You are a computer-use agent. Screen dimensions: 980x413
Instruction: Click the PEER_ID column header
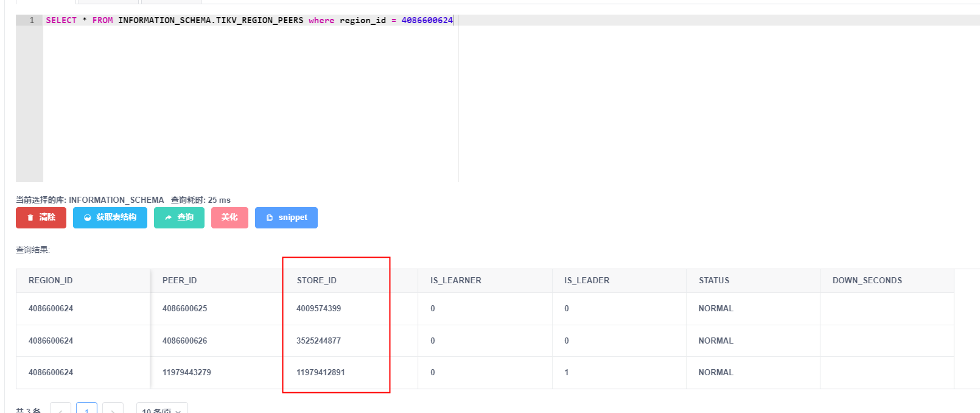(x=180, y=281)
